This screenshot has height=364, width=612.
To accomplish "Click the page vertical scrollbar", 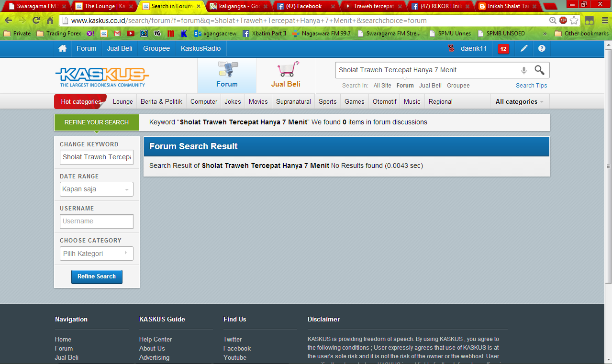I will 608,167.
